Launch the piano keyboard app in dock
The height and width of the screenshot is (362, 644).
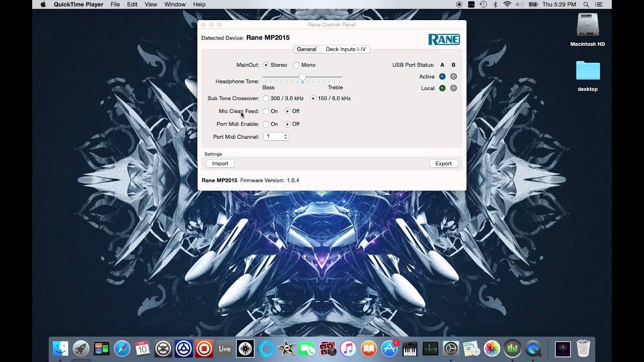(x=410, y=348)
